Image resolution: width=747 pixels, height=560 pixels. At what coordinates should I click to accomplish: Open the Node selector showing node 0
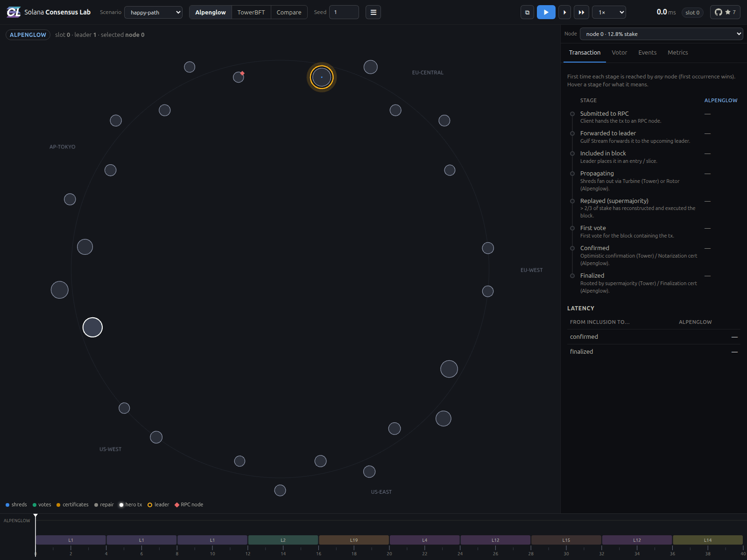pos(661,34)
